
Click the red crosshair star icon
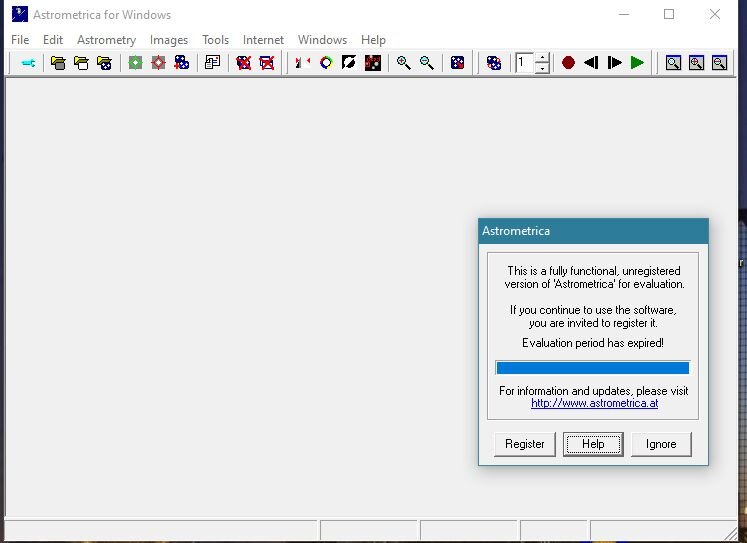158,63
